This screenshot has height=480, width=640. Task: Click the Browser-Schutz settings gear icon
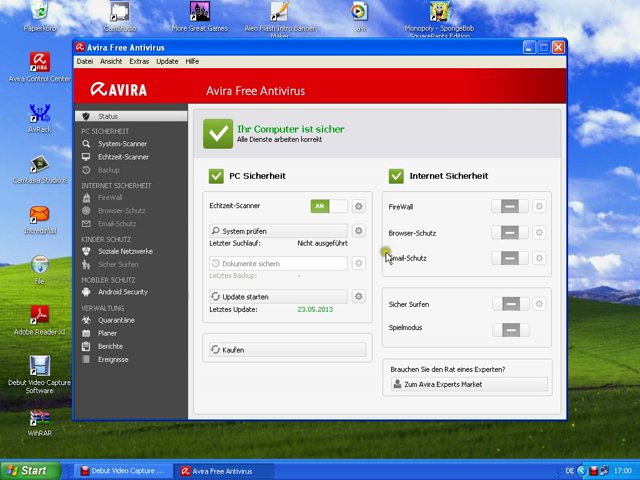click(539, 232)
